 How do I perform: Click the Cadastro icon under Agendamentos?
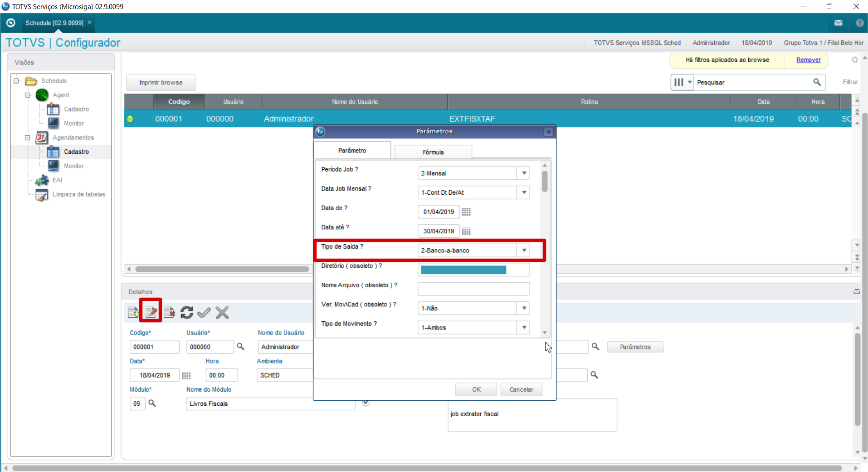(53, 152)
